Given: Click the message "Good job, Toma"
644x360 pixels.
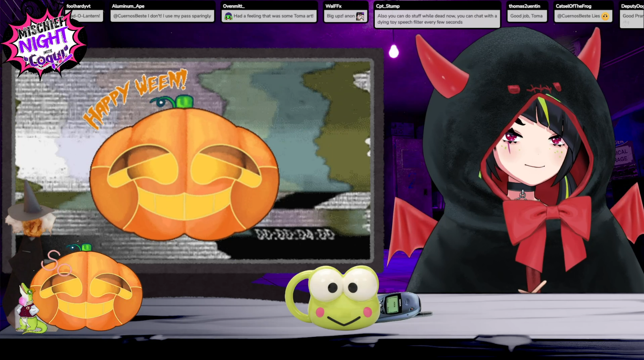Looking at the screenshot, I should tap(527, 16).
